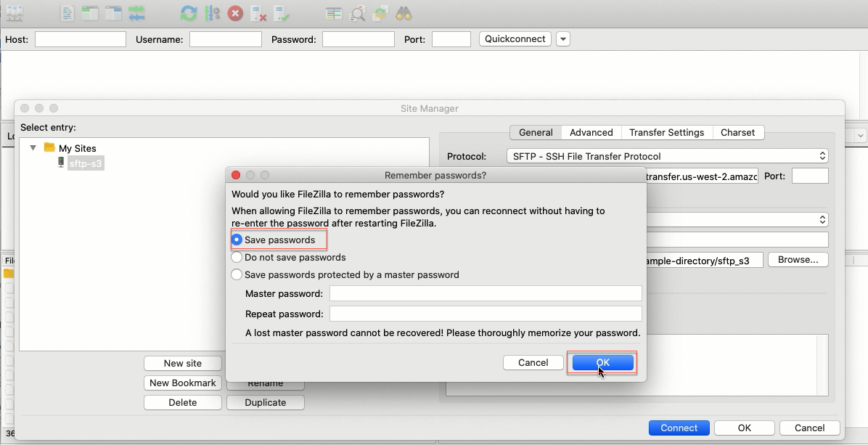Click the key file path field sftp_s3

click(x=704, y=260)
